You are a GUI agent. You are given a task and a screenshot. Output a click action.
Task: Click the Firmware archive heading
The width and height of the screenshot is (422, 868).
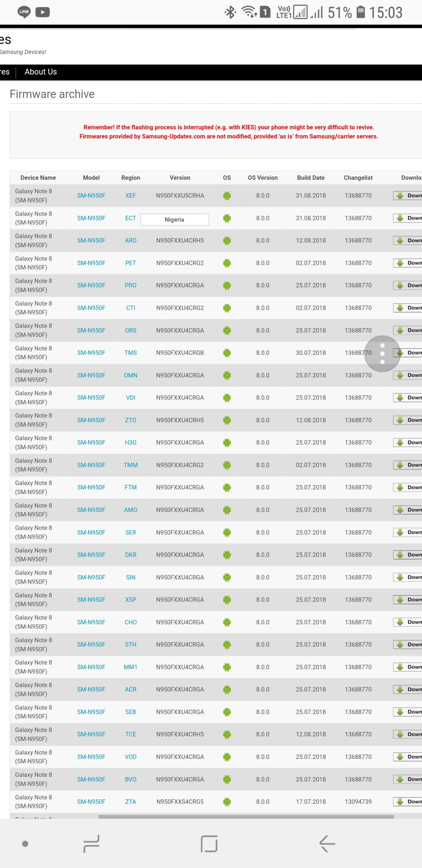(x=52, y=94)
